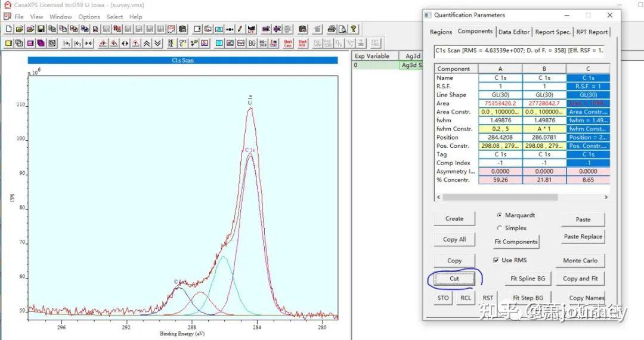Click the double up-arrow toolbar icon

pyautogui.click(x=147, y=43)
